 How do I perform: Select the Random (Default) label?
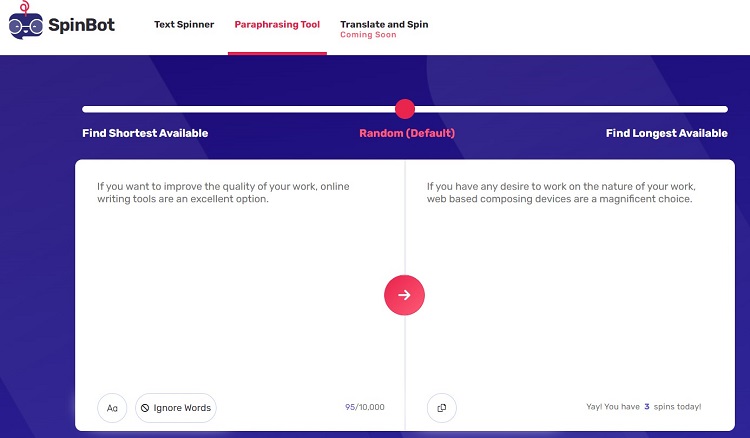coord(407,133)
